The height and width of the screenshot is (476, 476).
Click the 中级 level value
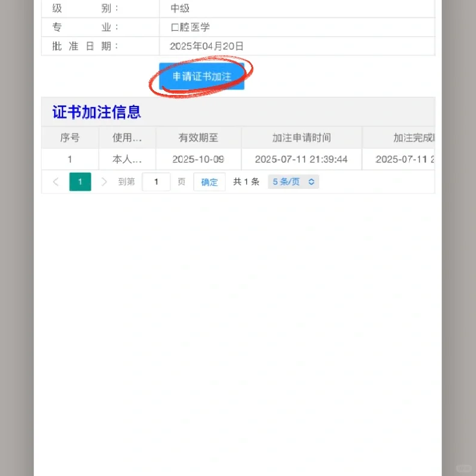pos(180,8)
